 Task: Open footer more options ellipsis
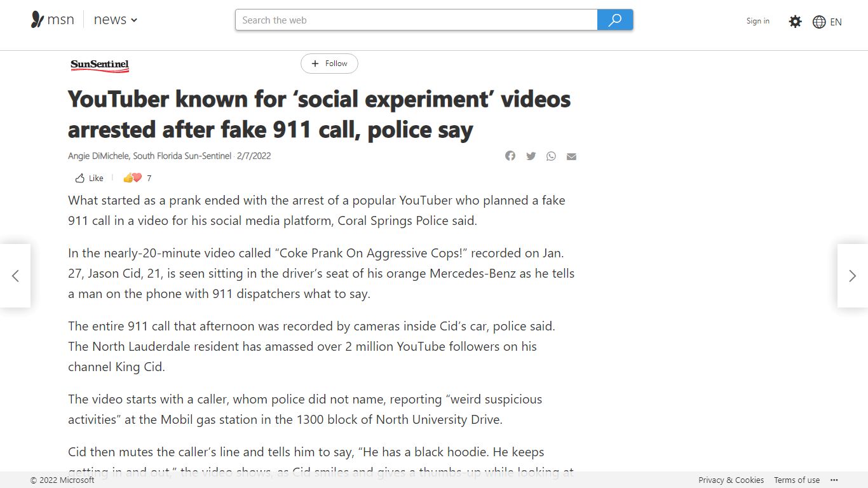pyautogui.click(x=834, y=480)
